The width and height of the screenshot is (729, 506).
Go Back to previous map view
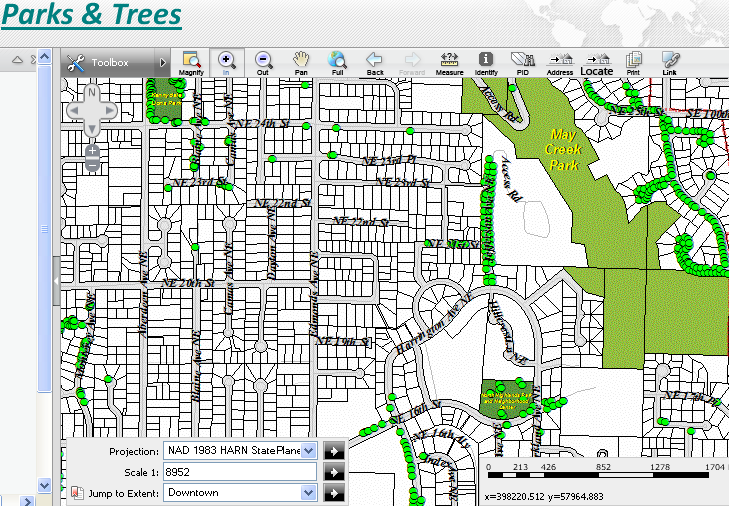(374, 62)
